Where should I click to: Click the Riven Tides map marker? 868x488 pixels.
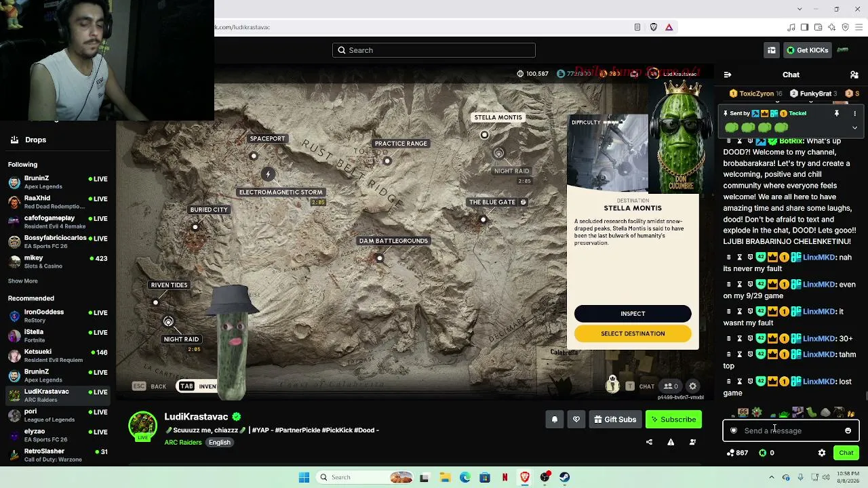[156, 302]
